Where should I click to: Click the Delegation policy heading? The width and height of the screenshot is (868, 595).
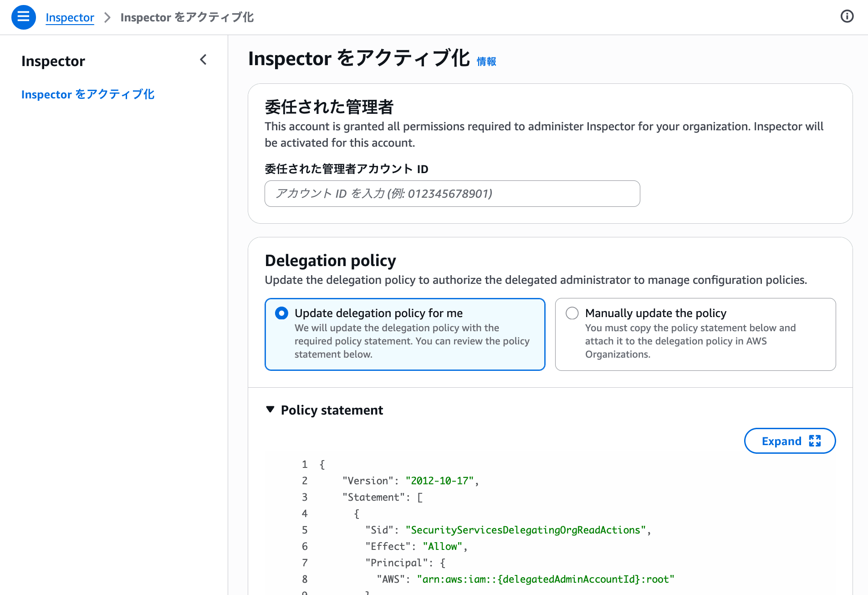click(x=331, y=261)
